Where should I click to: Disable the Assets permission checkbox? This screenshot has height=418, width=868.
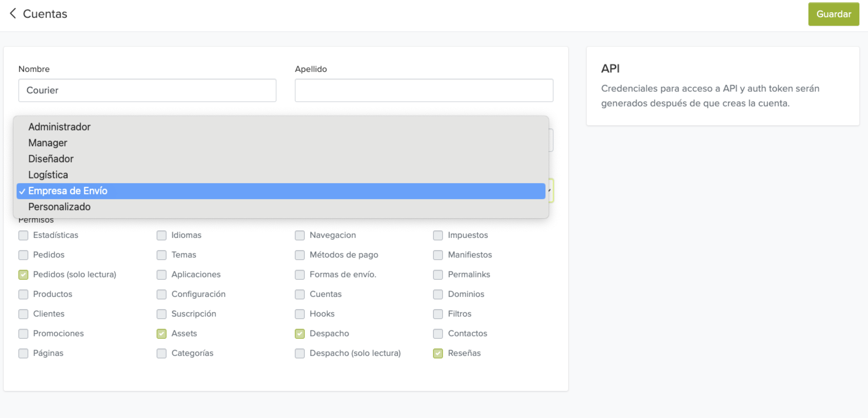point(161,334)
